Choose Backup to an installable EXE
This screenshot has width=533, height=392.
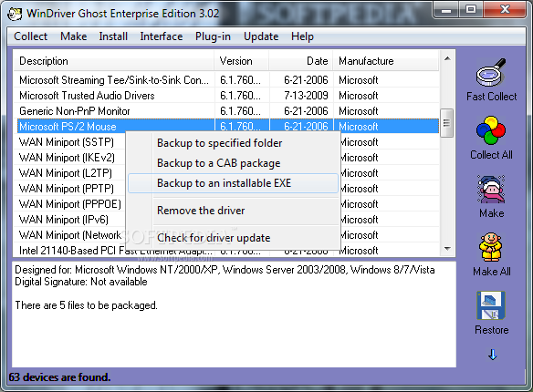point(234,183)
